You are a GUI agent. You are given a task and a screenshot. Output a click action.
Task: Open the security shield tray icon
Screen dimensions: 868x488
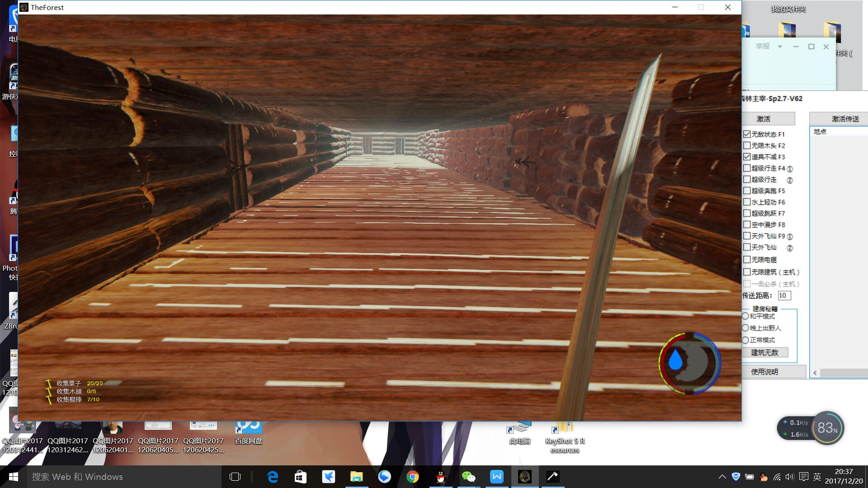tap(736, 477)
